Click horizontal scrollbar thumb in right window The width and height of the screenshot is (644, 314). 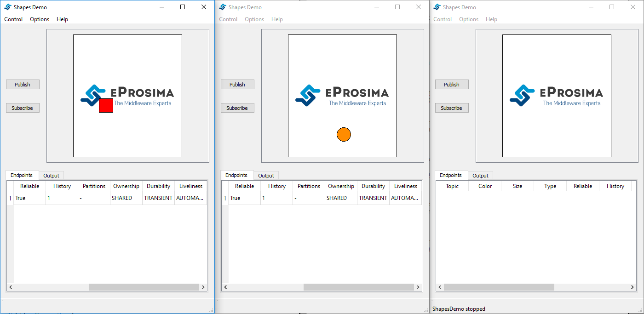tap(499, 287)
